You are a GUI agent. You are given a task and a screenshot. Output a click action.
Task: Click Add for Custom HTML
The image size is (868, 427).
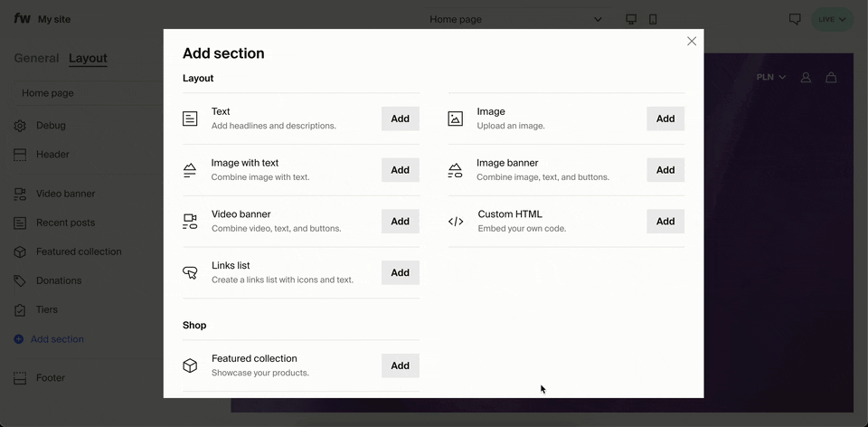[x=665, y=222]
